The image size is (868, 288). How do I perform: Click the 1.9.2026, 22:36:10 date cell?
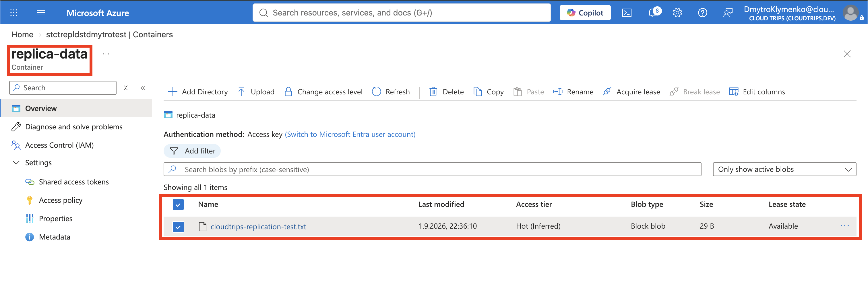point(447,226)
